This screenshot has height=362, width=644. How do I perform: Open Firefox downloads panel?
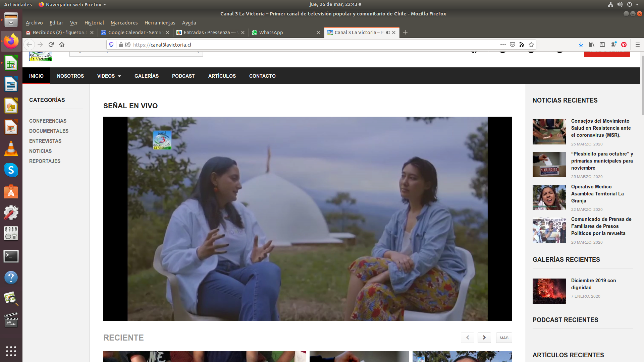[x=581, y=45]
